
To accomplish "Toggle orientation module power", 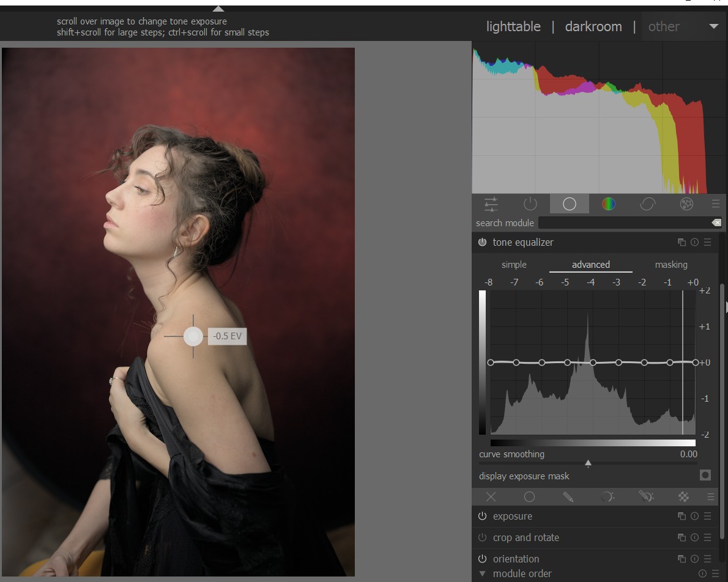I will pos(483,559).
